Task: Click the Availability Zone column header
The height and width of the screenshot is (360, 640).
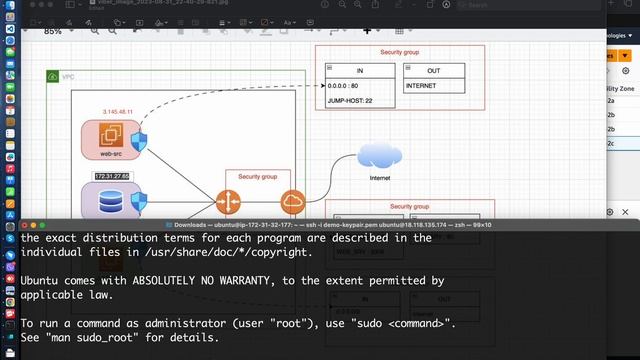Action: tap(621, 89)
